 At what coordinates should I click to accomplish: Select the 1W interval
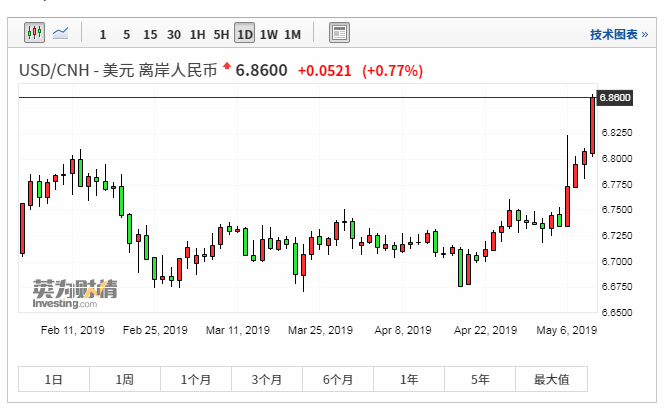pos(268,34)
